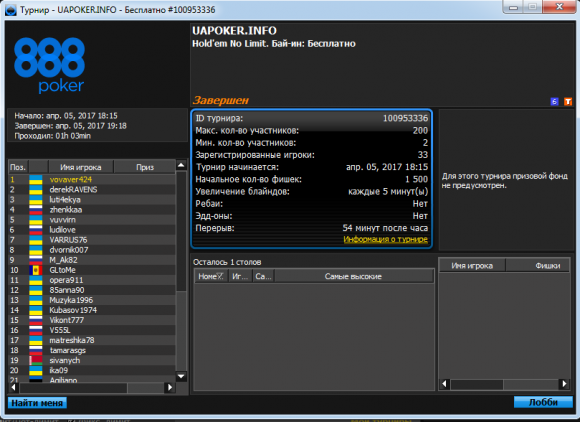Sort players by 'Поз.' column header

point(18,167)
